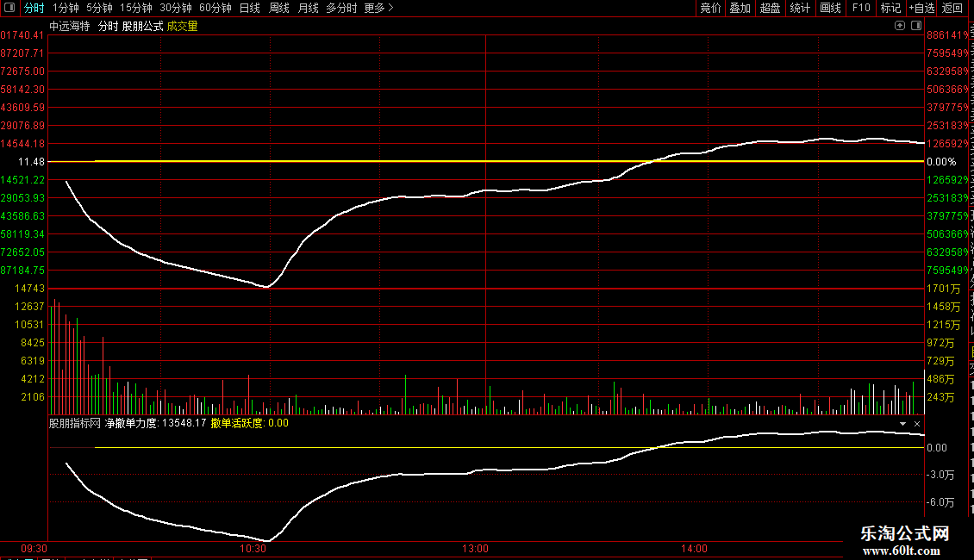This screenshot has height=560, width=974.
Task: Open F10 company information
Action: [861, 8]
